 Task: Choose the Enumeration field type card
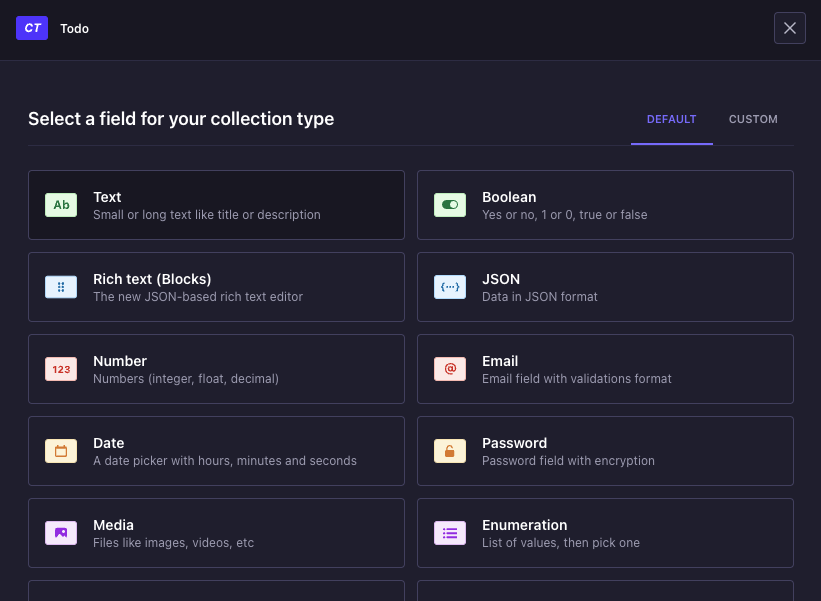[605, 533]
